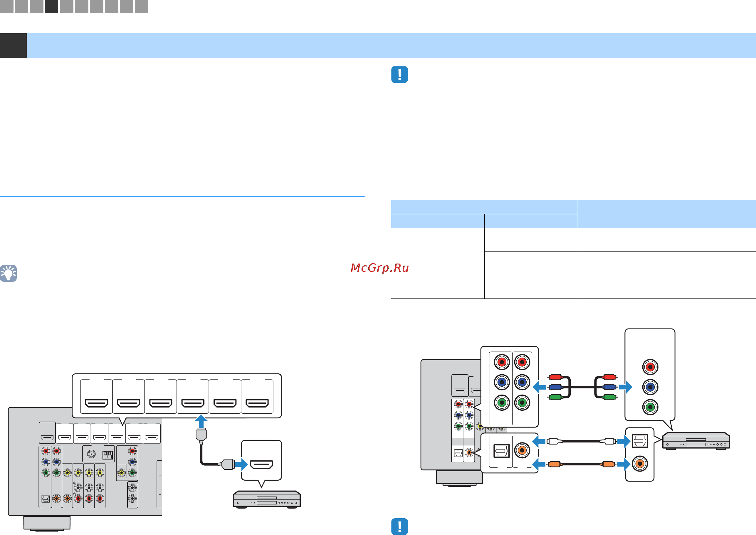
Task: Click the HDMI jack in the player's callout bubble
Action: coord(261,464)
